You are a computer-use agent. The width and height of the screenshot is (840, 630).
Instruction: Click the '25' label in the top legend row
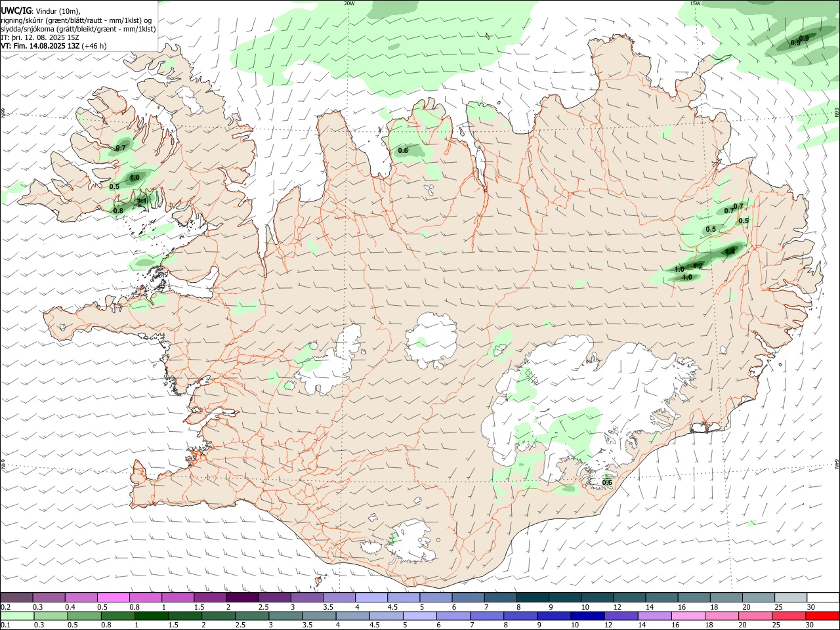tap(778, 607)
